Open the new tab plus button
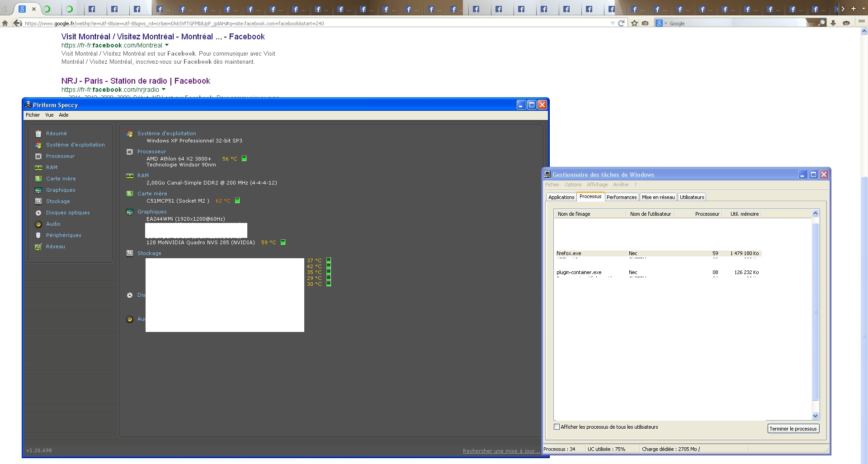Screen dimensions: 868x464 [854, 9]
